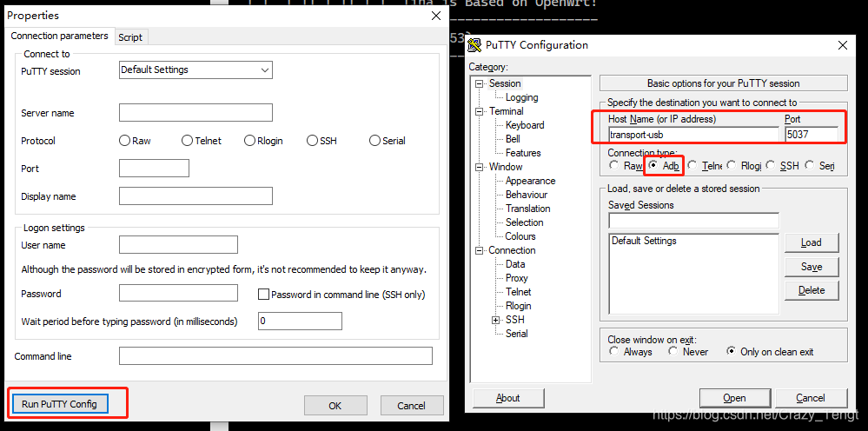Collapse the Connection category tree node
The height and width of the screenshot is (431, 868).
480,250
